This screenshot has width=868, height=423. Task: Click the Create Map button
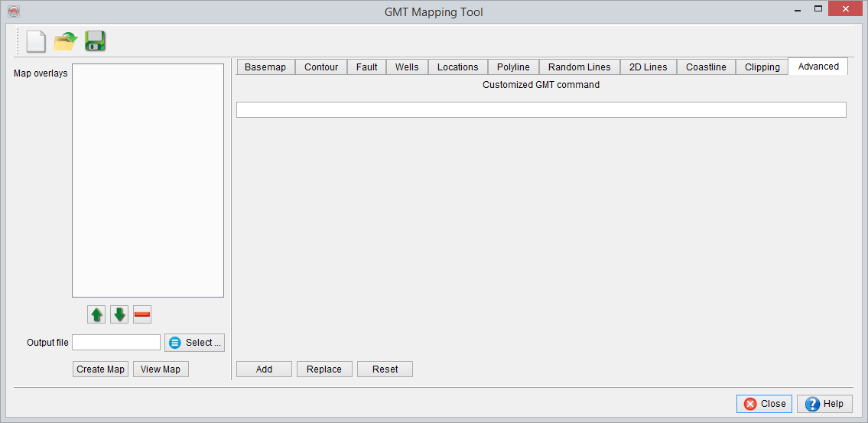(100, 369)
